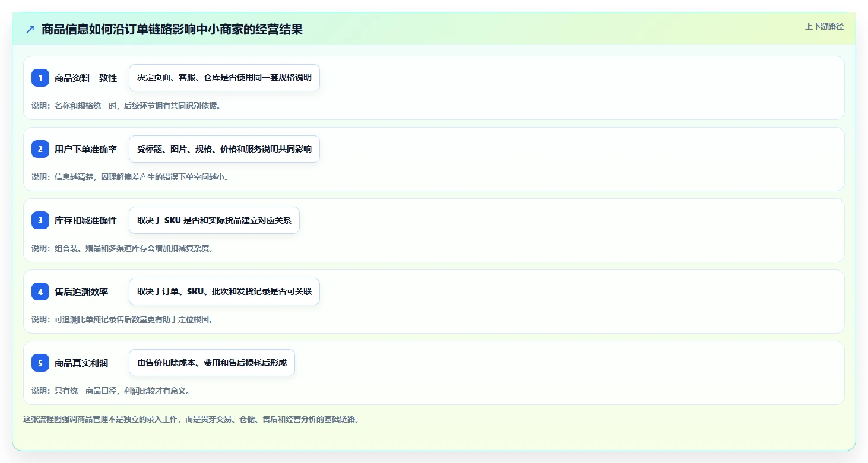Screen dimensions: 868x463
Task: Click the arrow icon beside the flow title
Action: pyautogui.click(x=30, y=29)
